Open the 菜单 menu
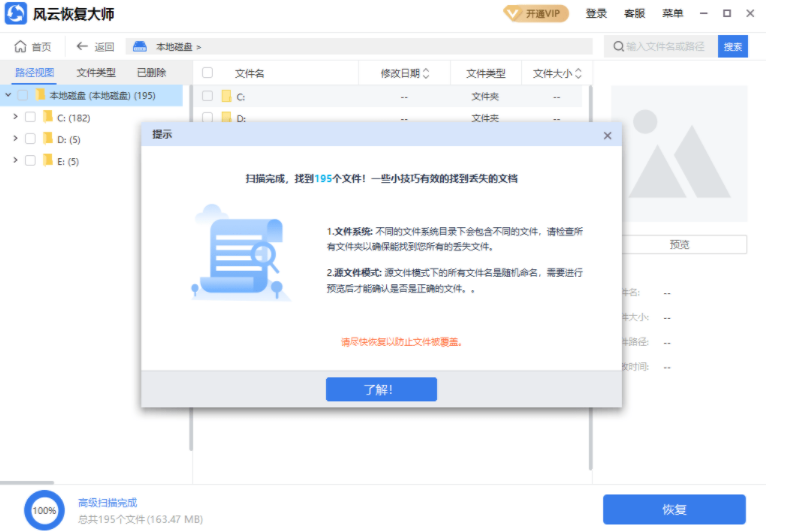Viewport: 792px width, 532px height. click(x=672, y=14)
